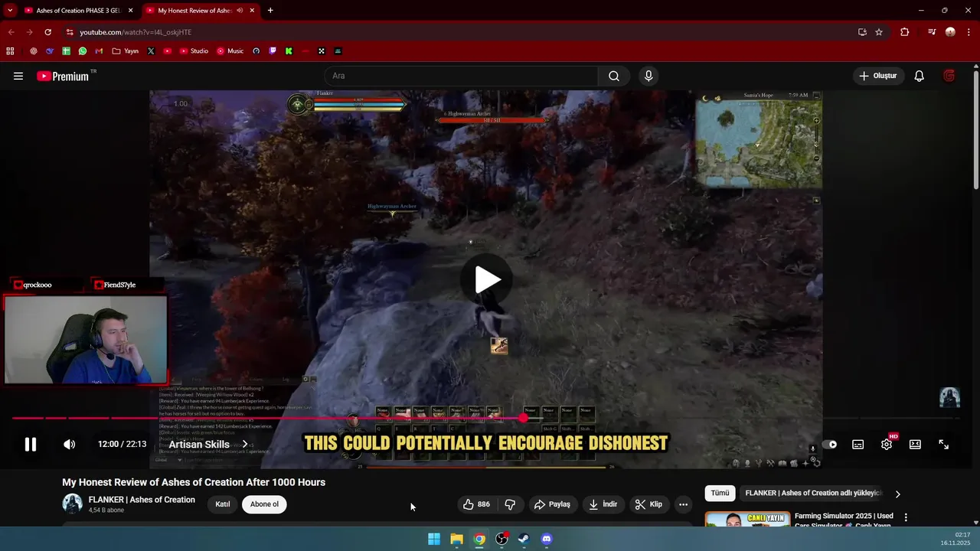Click the large center play overlay
Image resolution: width=980 pixels, height=551 pixels.
click(x=487, y=279)
